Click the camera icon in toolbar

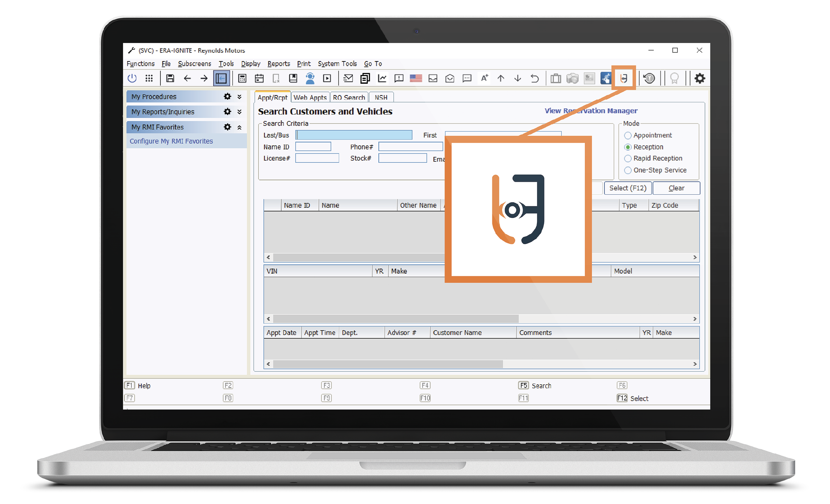pos(572,78)
